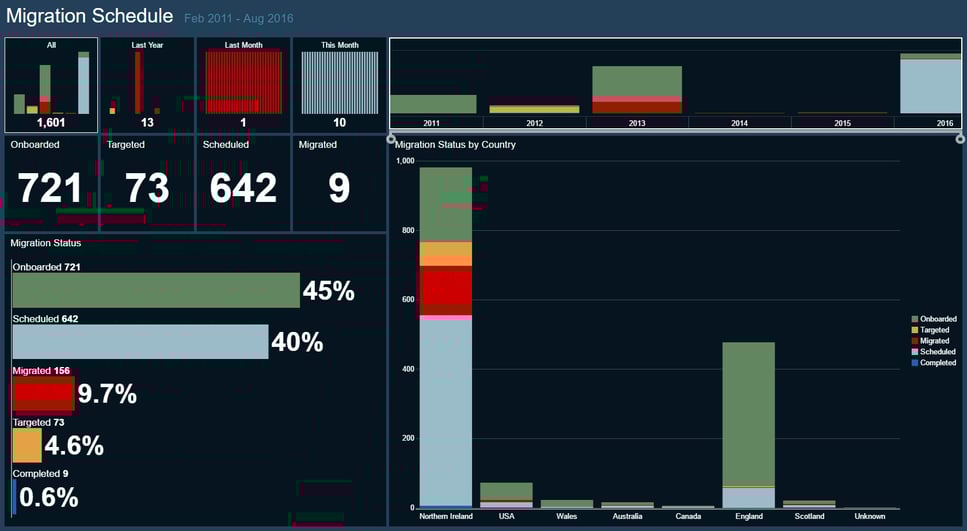Click the 2013 bar in the timeline chart
This screenshot has height=531, width=967.
pyautogui.click(x=637, y=89)
